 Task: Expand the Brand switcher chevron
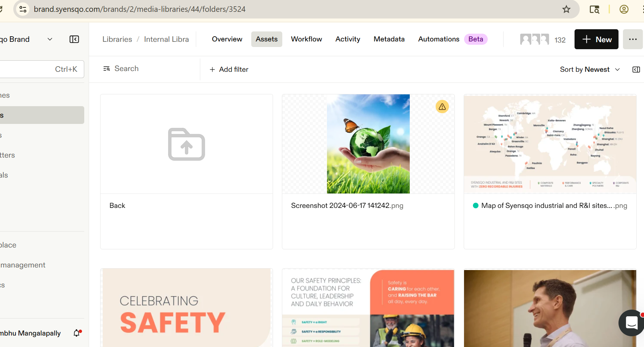tap(50, 39)
